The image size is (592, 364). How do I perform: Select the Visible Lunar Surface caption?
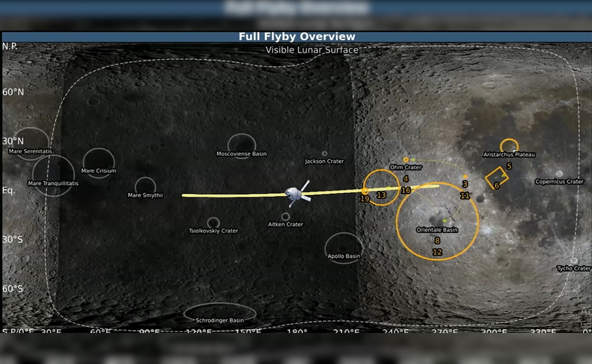[x=312, y=50]
